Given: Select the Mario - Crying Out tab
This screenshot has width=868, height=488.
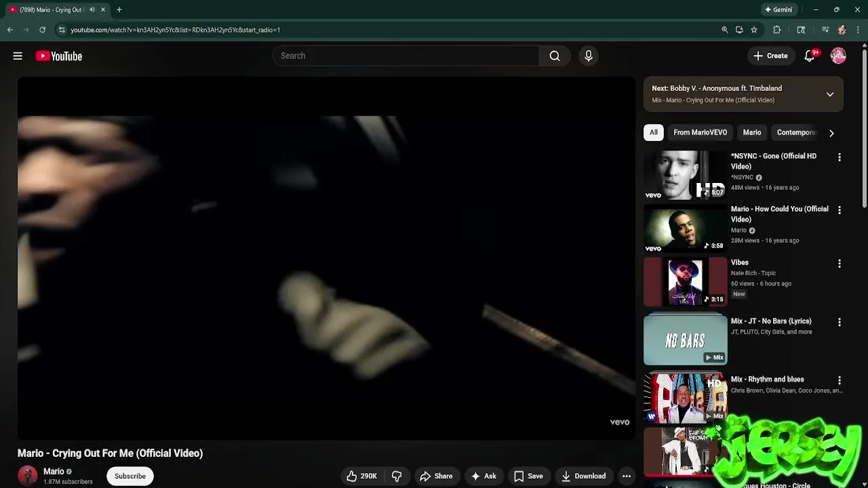Looking at the screenshot, I should pyautogui.click(x=56, y=9).
